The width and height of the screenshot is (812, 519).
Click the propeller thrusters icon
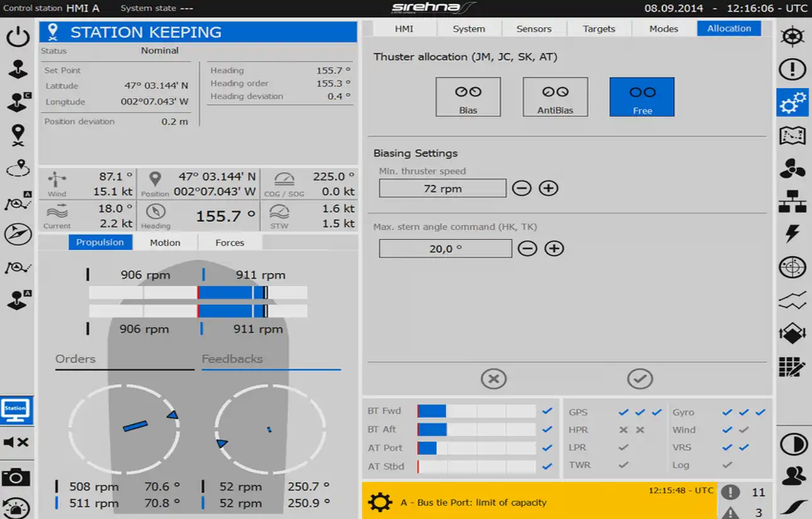tap(792, 168)
